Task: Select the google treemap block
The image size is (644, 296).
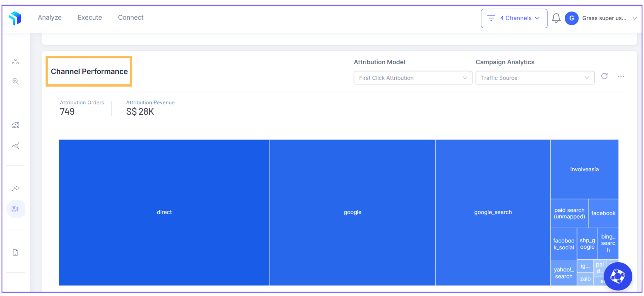Action: click(353, 212)
